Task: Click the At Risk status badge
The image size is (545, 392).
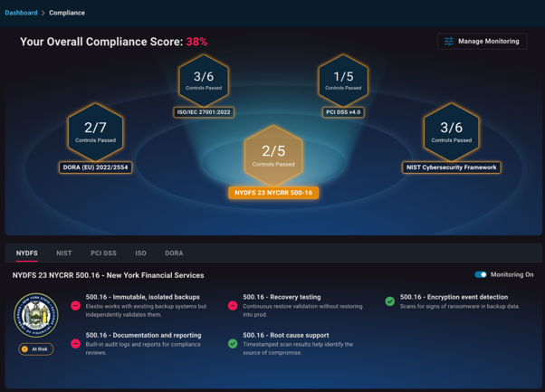Action: coord(36,349)
